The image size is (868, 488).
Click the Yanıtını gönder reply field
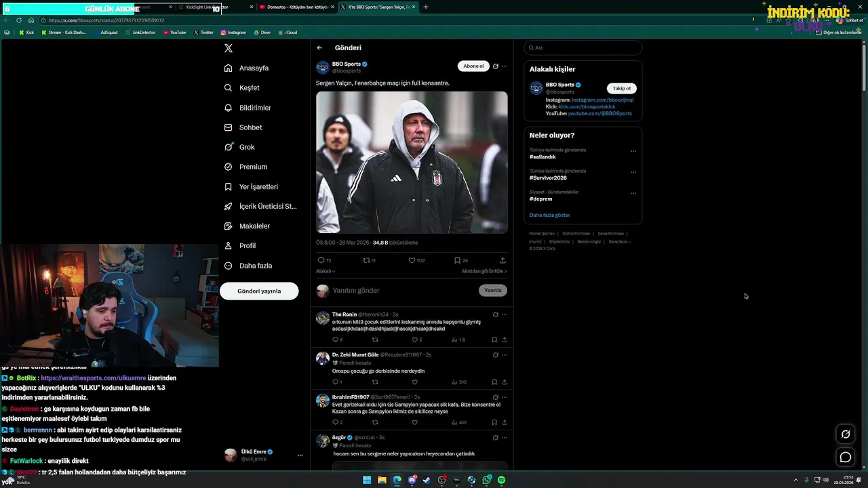click(x=403, y=290)
